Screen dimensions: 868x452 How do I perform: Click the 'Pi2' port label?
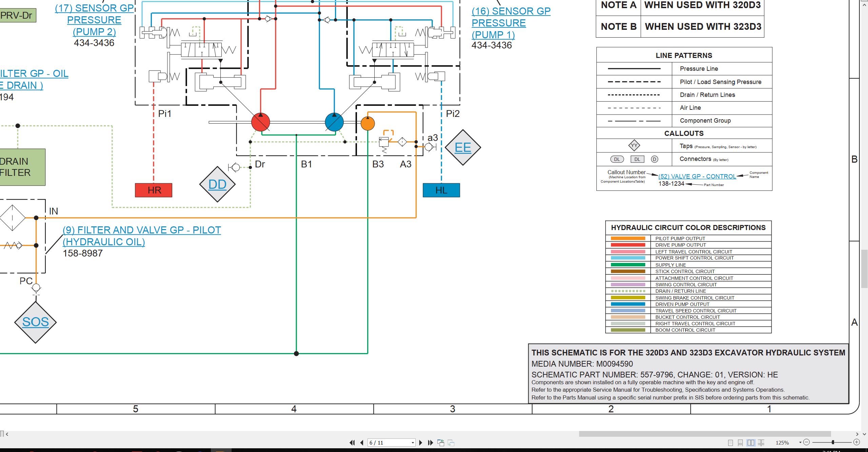453,114
